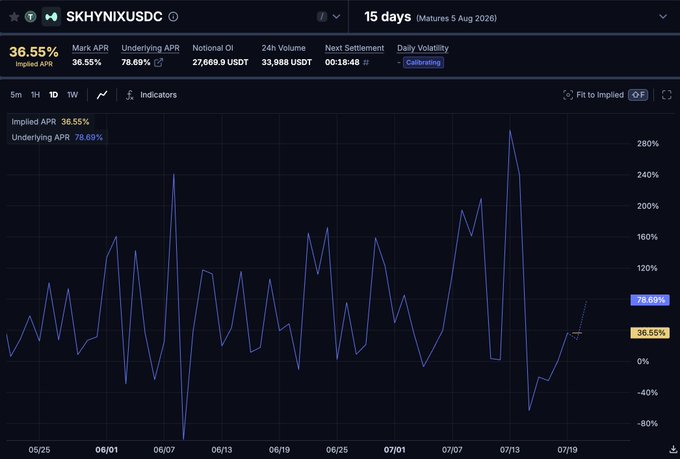Download the chart image
This screenshot has height=459, width=680.
(x=673, y=449)
